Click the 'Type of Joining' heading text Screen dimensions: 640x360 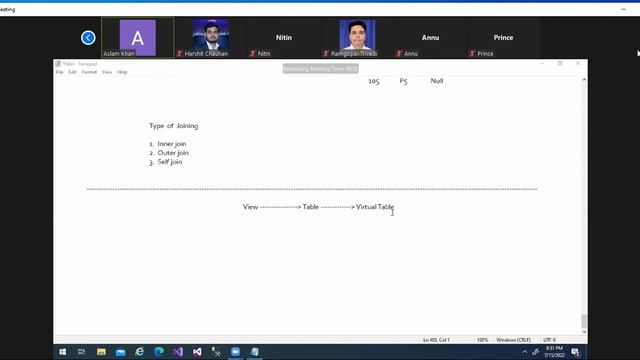pos(173,126)
